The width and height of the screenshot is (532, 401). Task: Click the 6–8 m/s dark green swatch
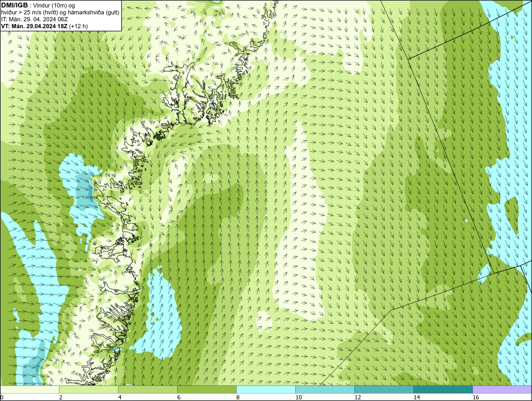click(x=206, y=389)
